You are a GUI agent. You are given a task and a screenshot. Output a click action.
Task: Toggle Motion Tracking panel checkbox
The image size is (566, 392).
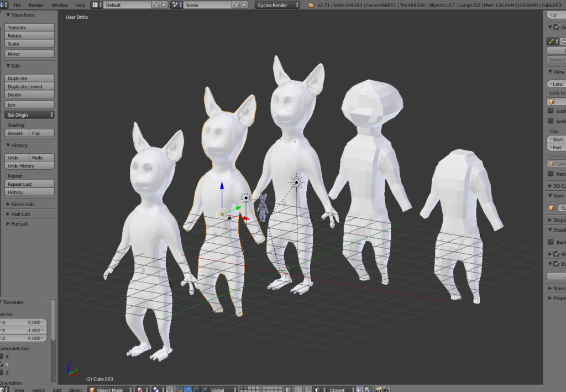pyautogui.click(x=556, y=254)
